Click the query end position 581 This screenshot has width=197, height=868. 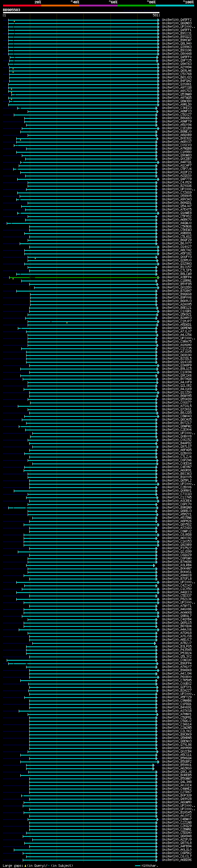[155, 15]
